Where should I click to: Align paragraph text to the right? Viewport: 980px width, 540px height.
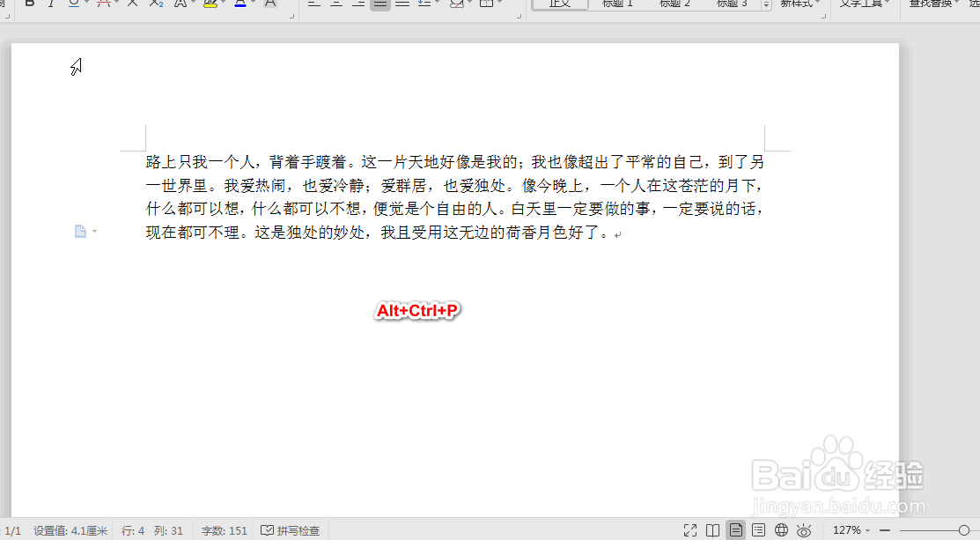coord(358,4)
